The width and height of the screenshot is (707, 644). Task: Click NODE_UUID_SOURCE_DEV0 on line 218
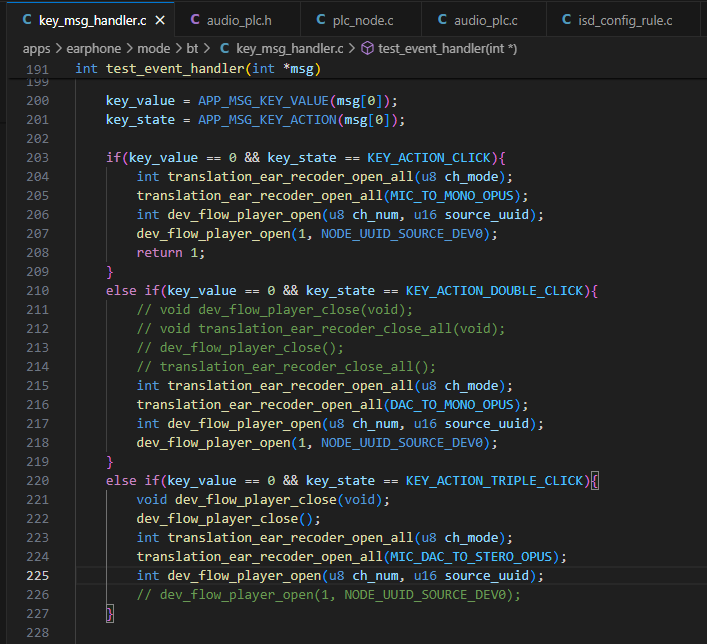coord(402,443)
